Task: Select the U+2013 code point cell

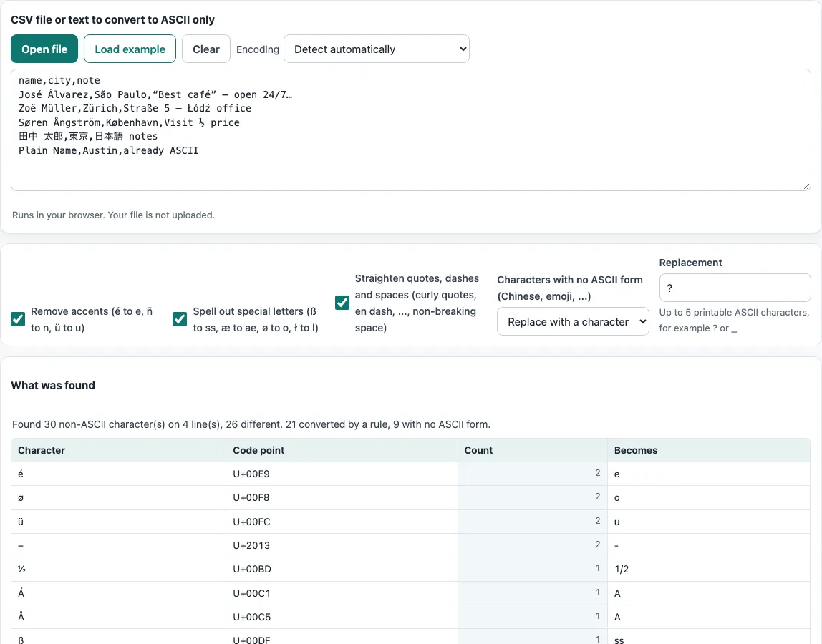Action: [342, 545]
